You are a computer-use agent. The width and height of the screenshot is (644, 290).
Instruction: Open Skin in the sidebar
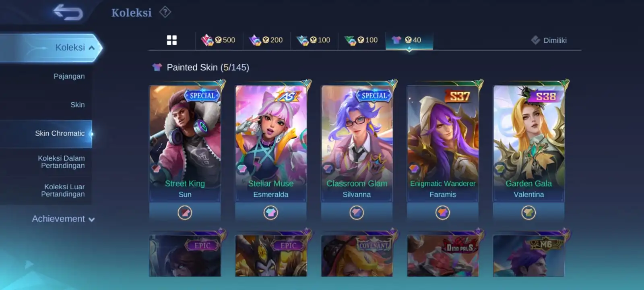click(78, 105)
